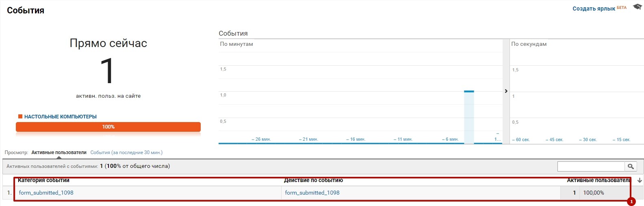Click the red annotation marker numbered 1
644x206 pixels.
[631, 202]
